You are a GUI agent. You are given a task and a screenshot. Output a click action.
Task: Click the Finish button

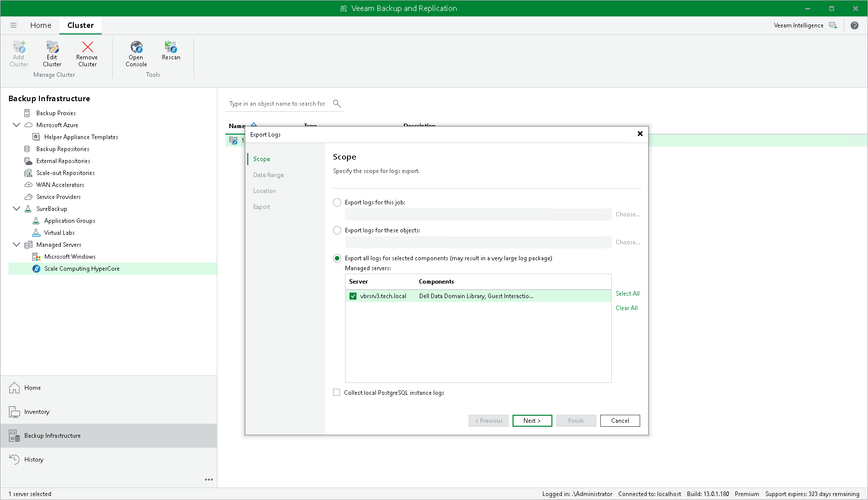(576, 421)
